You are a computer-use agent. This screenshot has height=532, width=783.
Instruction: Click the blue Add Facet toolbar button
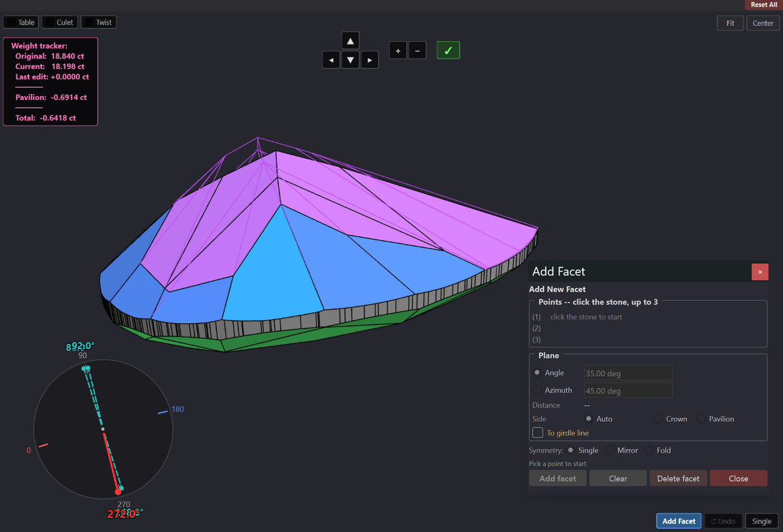pos(679,521)
